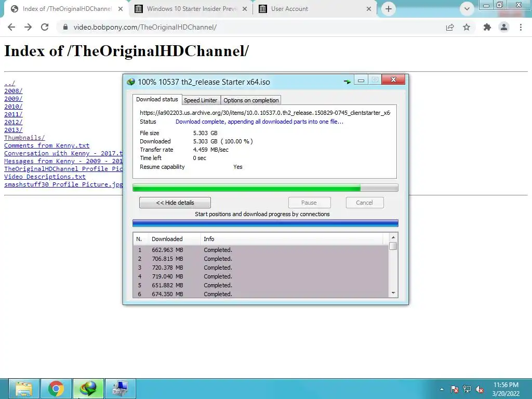Open the tab search dropdown arrow
Image resolution: width=532 pixels, height=399 pixels.
point(467,9)
